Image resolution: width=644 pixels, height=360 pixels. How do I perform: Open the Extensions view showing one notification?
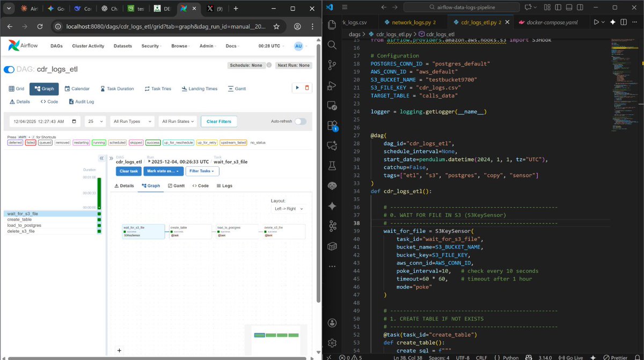click(332, 124)
